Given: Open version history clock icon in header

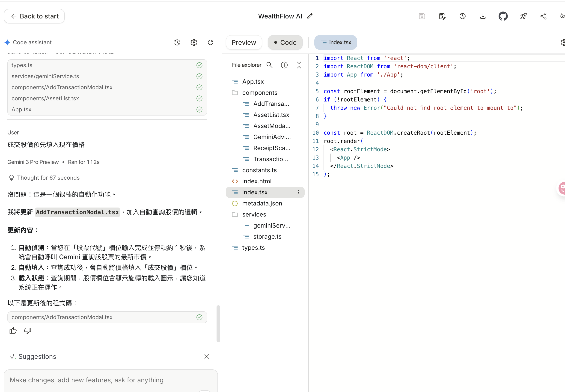Looking at the screenshot, I should [462, 16].
